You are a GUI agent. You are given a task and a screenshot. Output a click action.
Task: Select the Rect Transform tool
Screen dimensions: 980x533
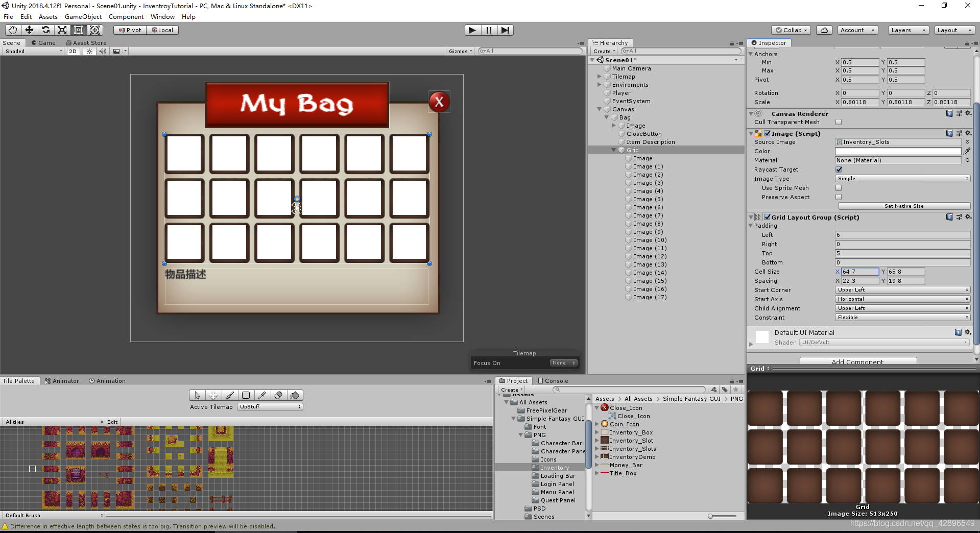point(78,30)
